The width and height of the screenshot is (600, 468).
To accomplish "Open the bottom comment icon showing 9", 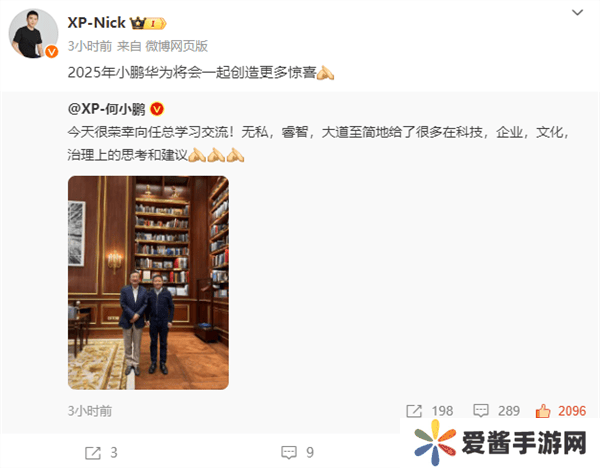I will [x=289, y=453].
